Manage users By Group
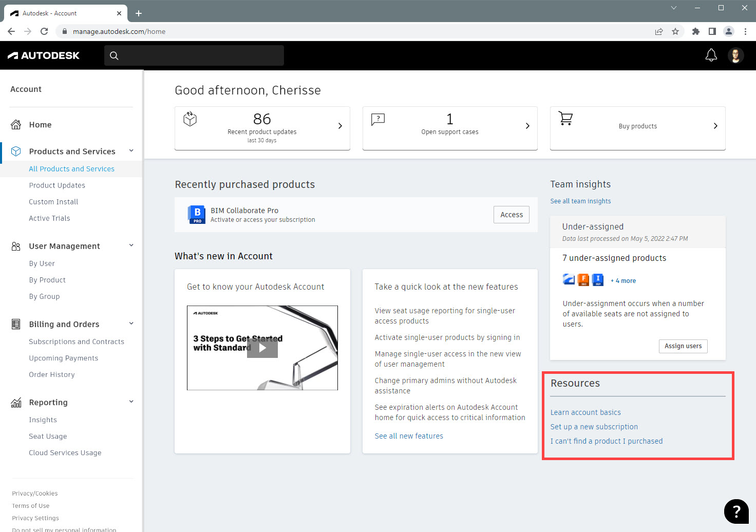The height and width of the screenshot is (532, 756). click(44, 296)
